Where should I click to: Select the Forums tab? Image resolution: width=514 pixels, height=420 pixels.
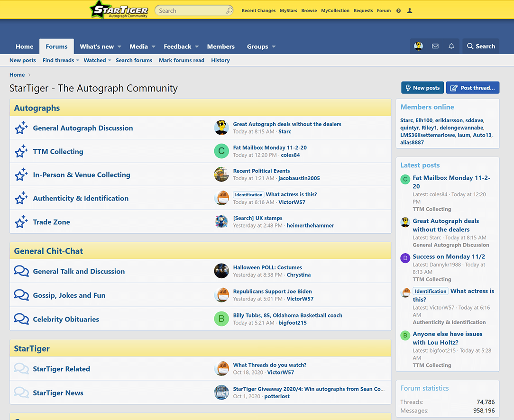[x=57, y=46]
